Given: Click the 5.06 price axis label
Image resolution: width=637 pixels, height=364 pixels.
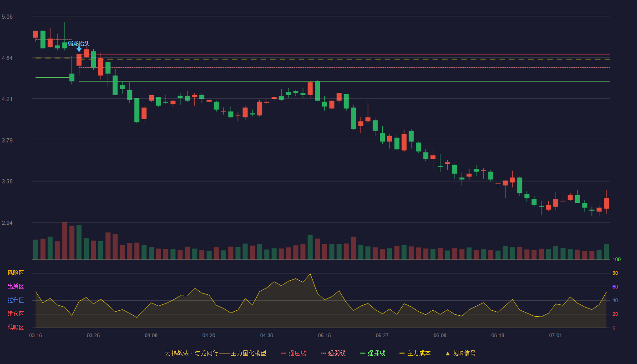Looking at the screenshot, I should [7, 17].
